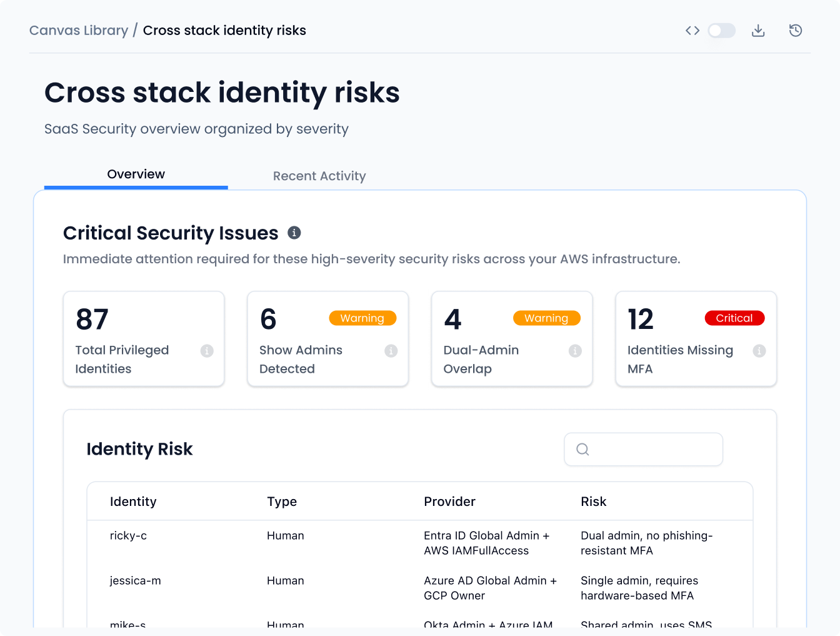
Task: Click the Warning badge on Dual-Admin Overlap
Action: pyautogui.click(x=546, y=318)
